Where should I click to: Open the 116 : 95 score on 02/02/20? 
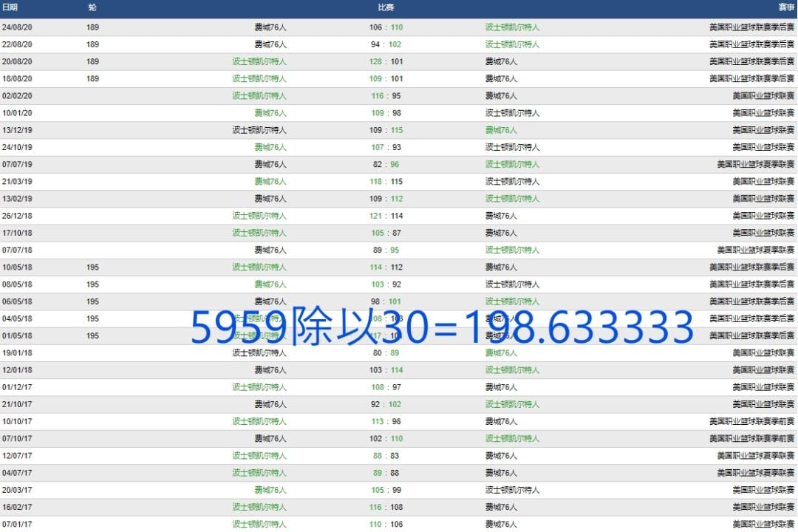point(386,96)
